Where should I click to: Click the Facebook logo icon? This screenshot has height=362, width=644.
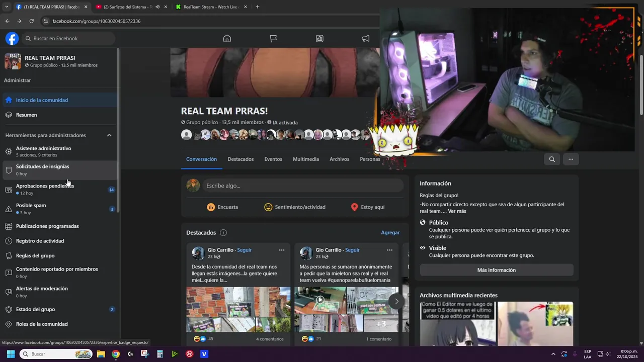(x=12, y=39)
